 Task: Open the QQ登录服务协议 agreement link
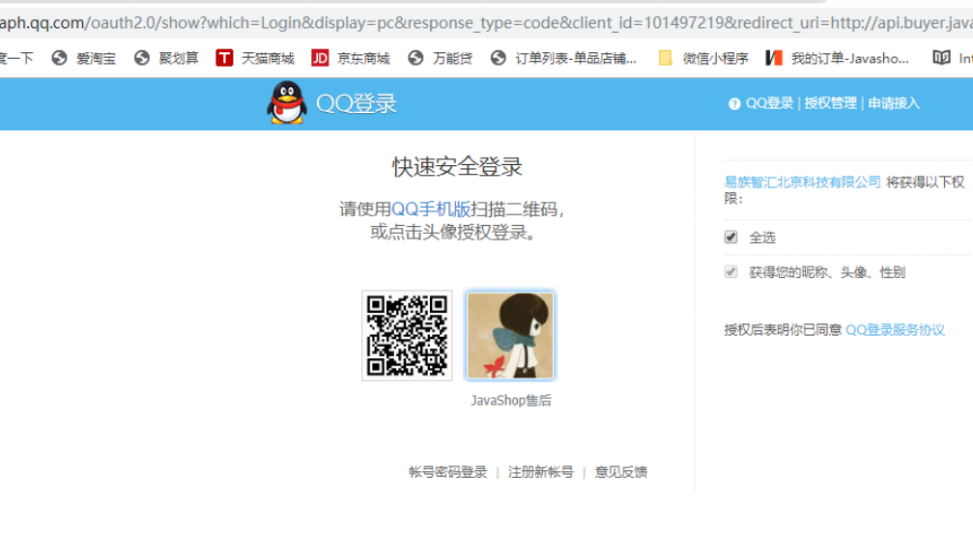point(895,330)
